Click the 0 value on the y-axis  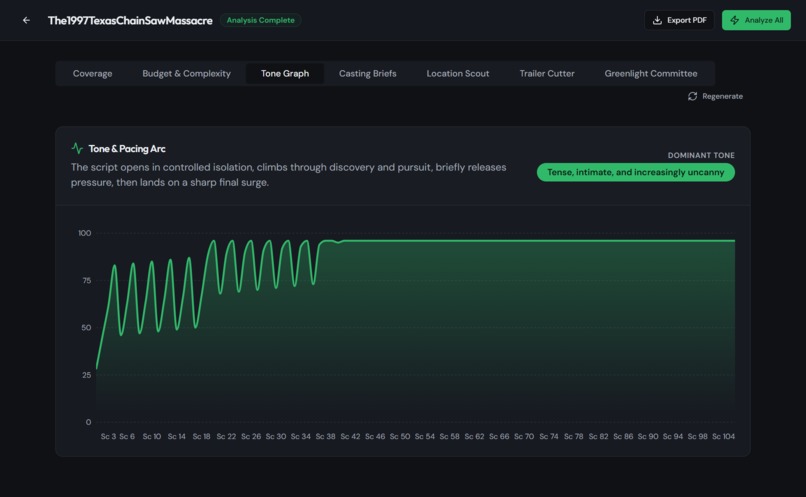pyautogui.click(x=88, y=422)
